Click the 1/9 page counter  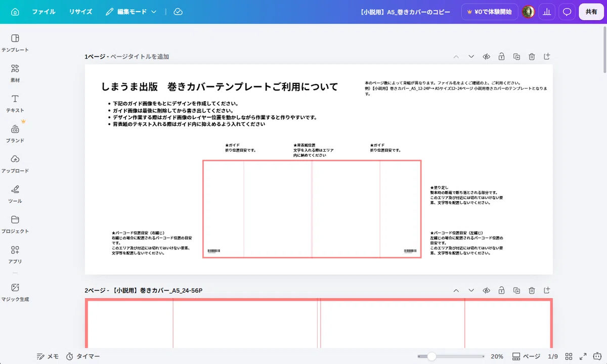click(553, 356)
